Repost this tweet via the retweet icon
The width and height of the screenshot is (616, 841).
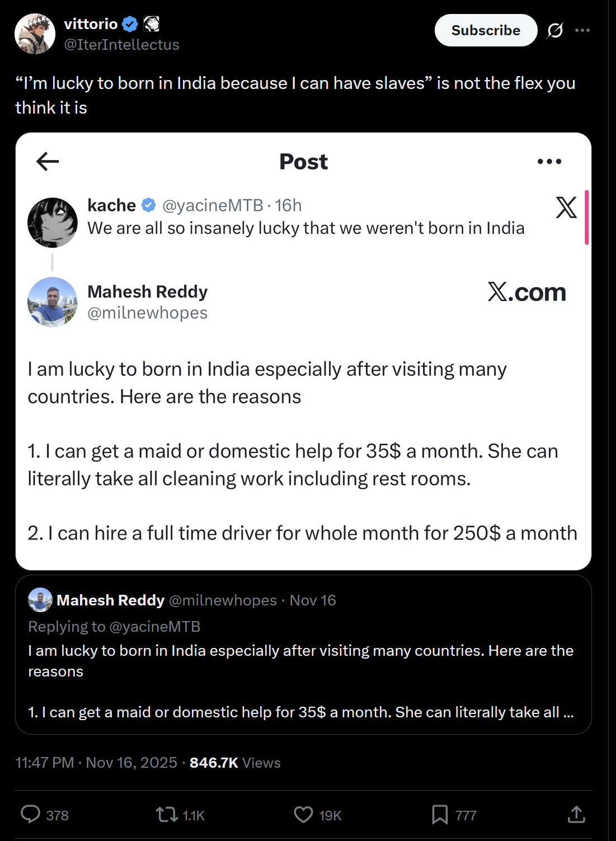pos(167,814)
